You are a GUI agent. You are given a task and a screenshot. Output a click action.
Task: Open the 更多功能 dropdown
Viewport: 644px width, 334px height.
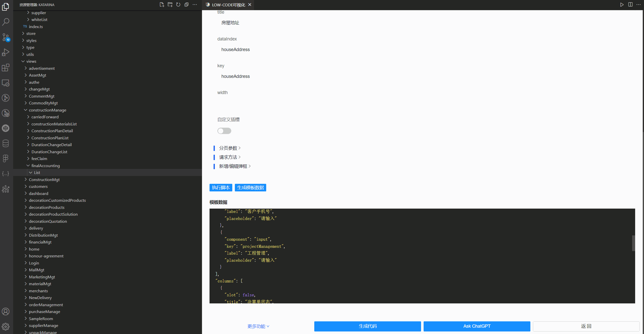258,326
